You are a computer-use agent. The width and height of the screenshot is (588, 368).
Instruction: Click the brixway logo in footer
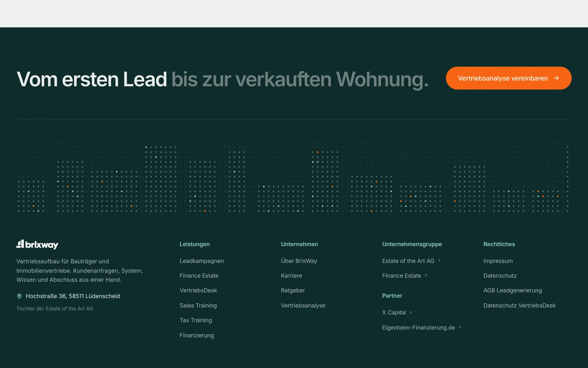tap(37, 244)
